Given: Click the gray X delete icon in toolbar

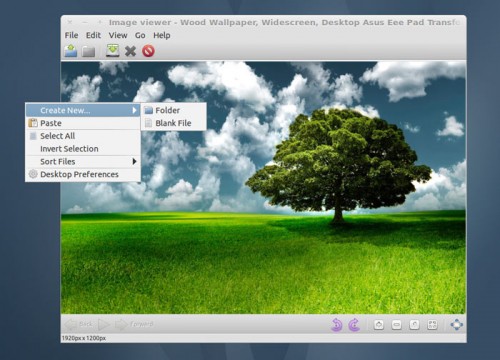Looking at the screenshot, I should click(x=130, y=51).
